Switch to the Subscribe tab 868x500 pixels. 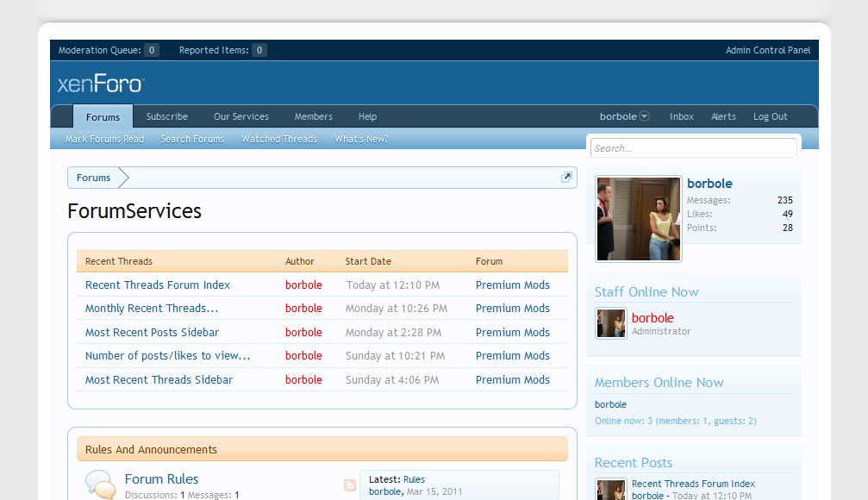pos(166,116)
